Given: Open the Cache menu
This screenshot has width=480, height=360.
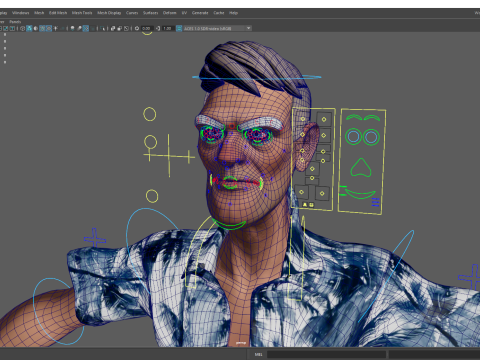Looking at the screenshot, I should (219, 13).
